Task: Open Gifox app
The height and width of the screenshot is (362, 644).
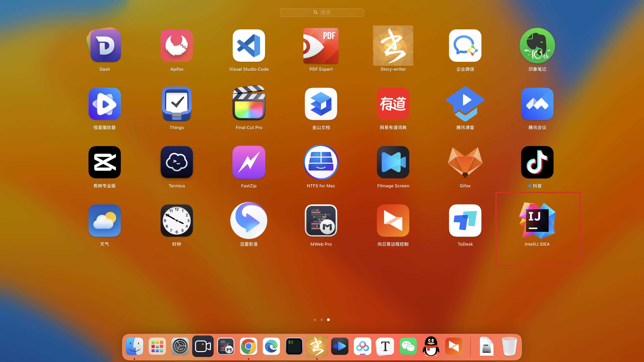Action: 465,162
